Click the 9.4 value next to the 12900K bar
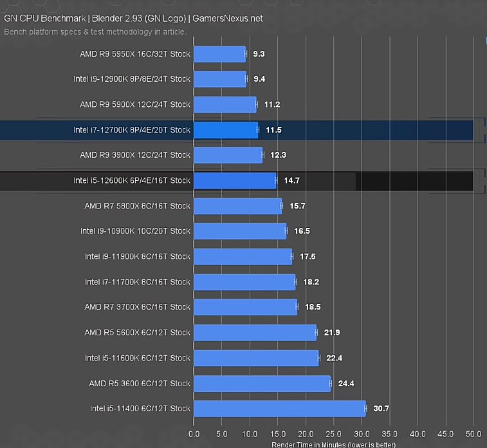Image resolution: width=487 pixels, height=448 pixels. point(259,79)
